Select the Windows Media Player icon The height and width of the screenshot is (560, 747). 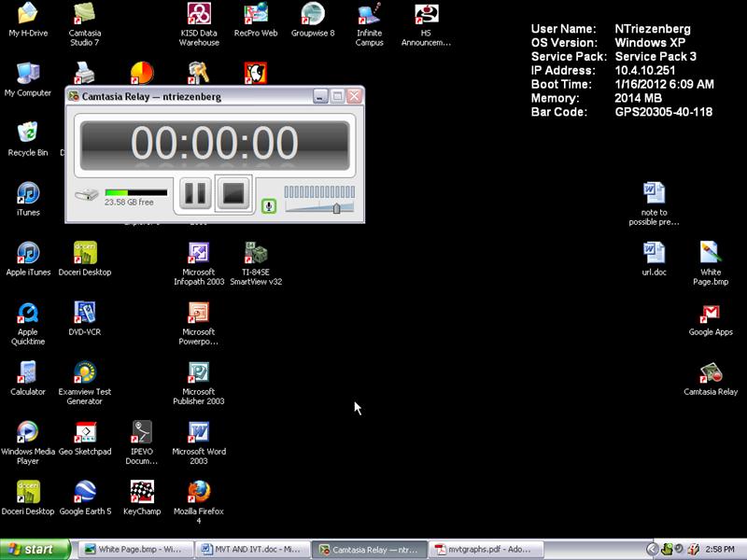pos(28,443)
